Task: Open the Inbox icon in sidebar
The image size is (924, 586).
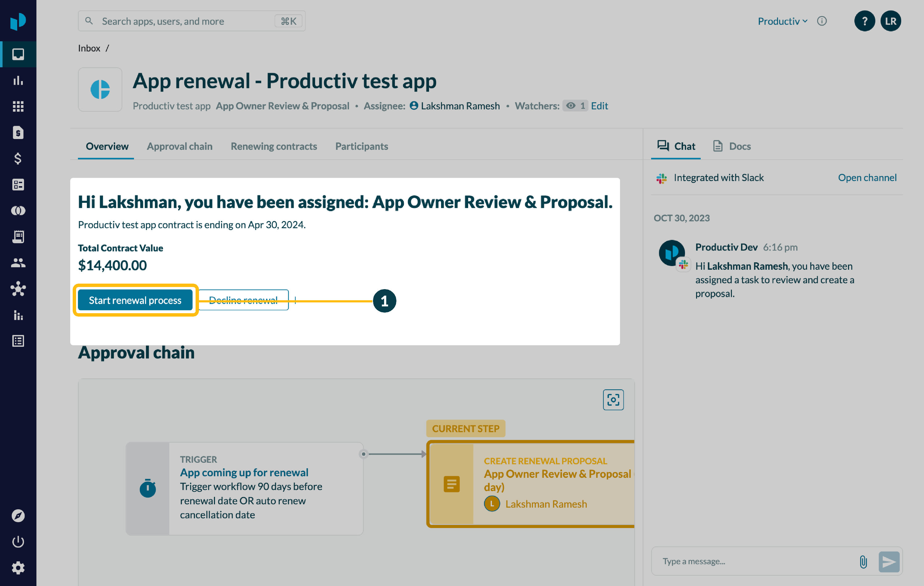Action: (x=18, y=54)
